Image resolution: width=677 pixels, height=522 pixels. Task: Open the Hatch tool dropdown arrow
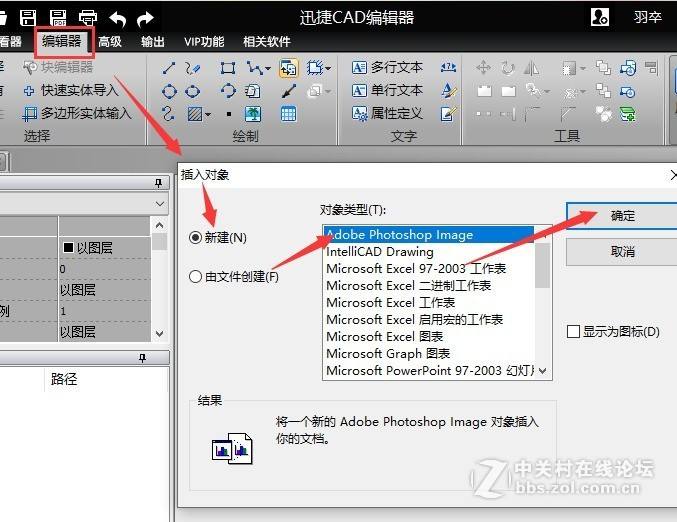(208, 114)
